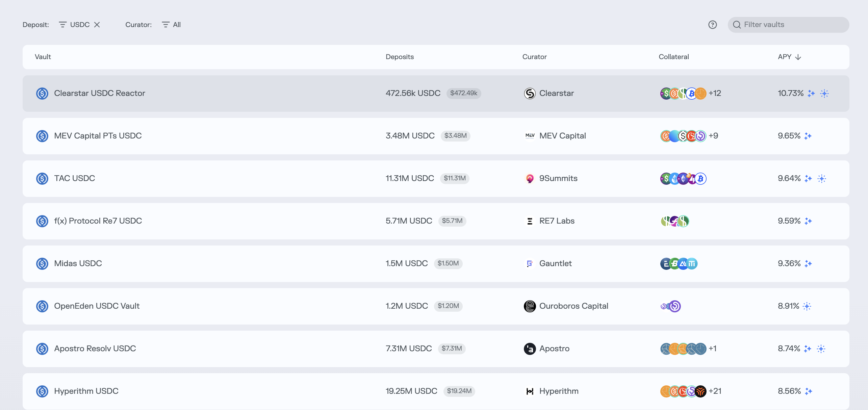Click the sun-shaped icon beside 8.74% APY
The image size is (868, 410).
tap(821, 349)
